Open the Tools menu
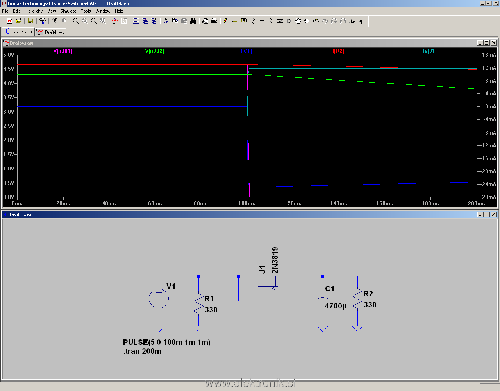This screenshot has height=391, width=500. (85, 11)
